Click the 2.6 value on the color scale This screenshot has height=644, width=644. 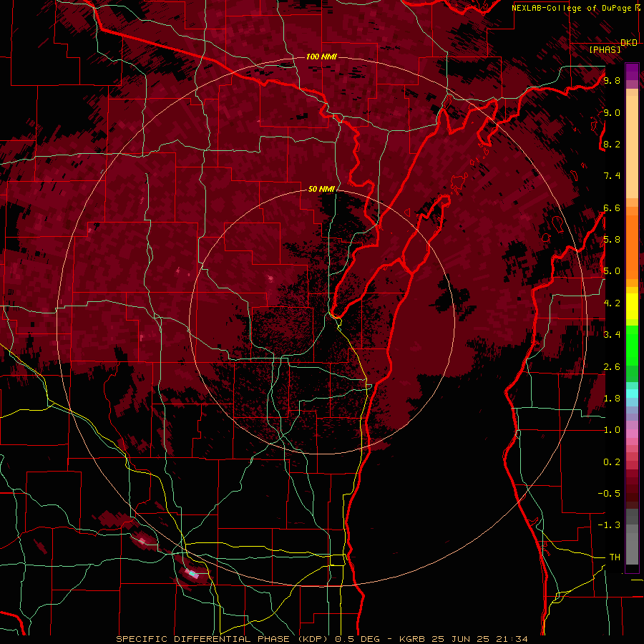coord(612,367)
